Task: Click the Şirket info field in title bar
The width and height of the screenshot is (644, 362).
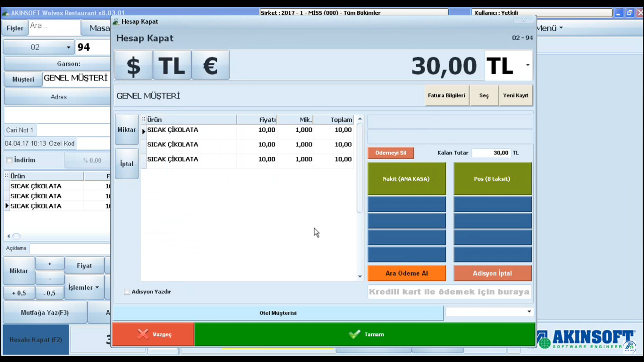Action: click(354, 13)
